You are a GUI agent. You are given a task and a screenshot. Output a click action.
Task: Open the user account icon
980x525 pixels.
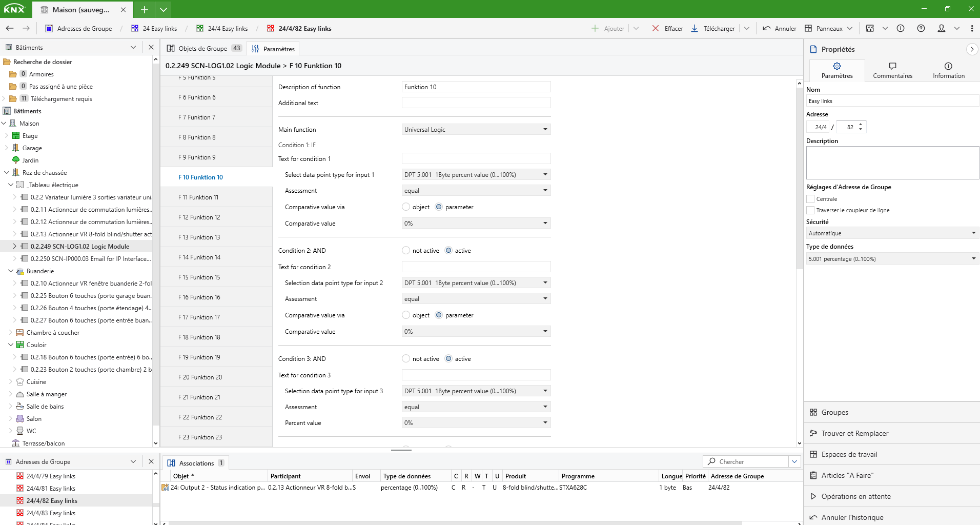tap(942, 28)
